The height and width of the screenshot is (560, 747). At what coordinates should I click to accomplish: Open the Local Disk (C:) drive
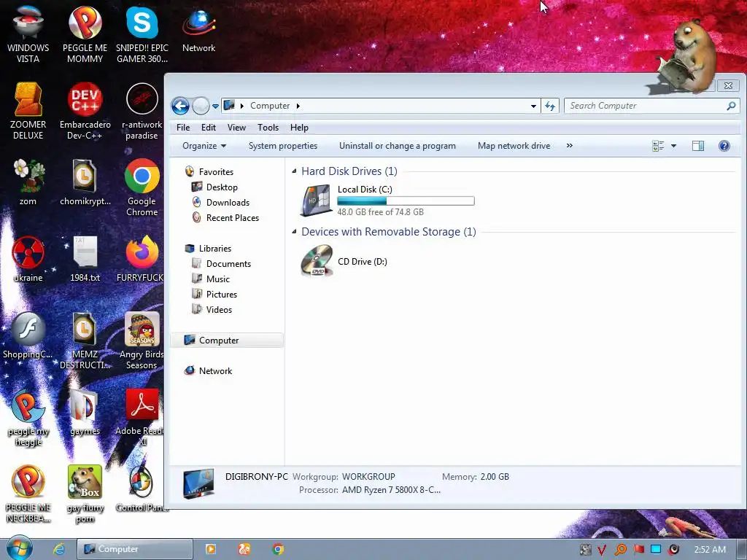387,200
